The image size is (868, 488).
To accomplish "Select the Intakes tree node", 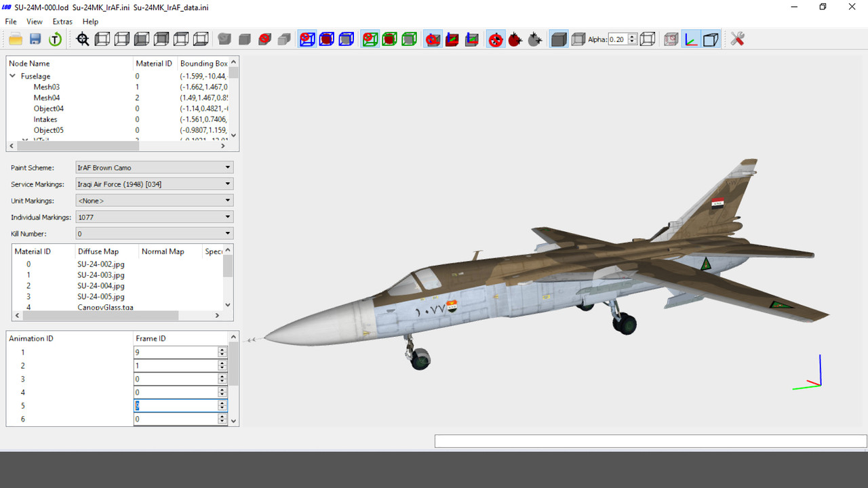I will pyautogui.click(x=45, y=119).
